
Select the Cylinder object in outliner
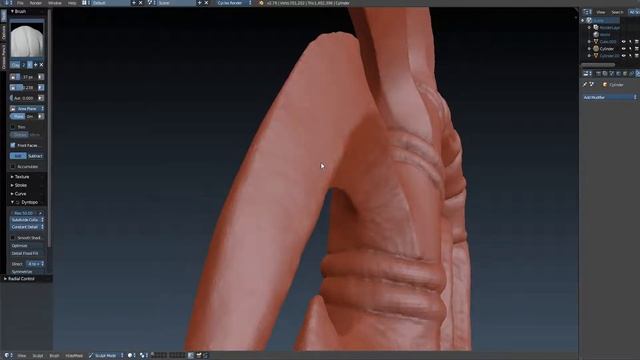[607, 49]
